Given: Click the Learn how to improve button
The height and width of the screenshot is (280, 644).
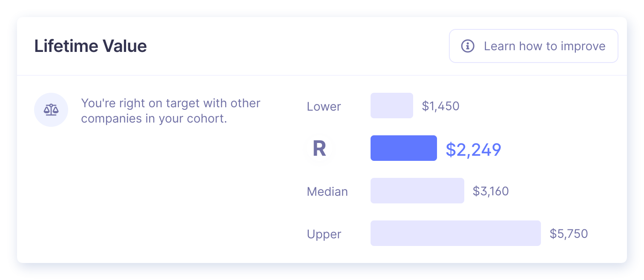Looking at the screenshot, I should coord(533,46).
